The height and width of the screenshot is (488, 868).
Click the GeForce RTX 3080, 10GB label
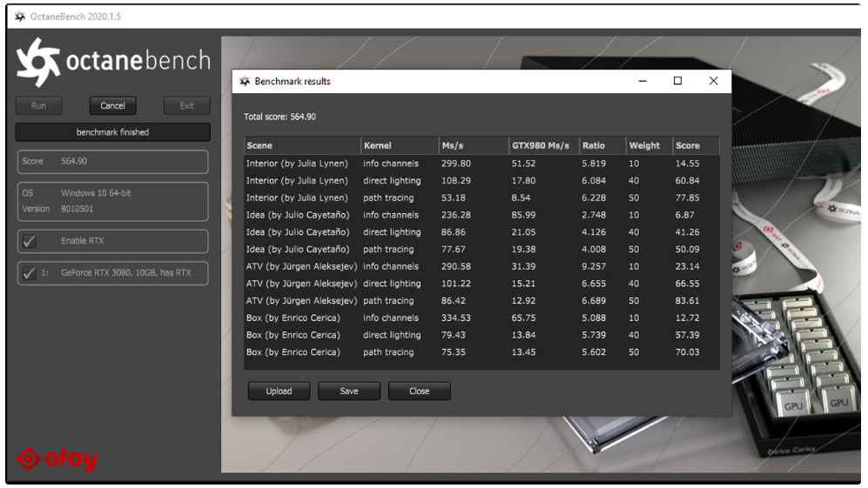125,273
